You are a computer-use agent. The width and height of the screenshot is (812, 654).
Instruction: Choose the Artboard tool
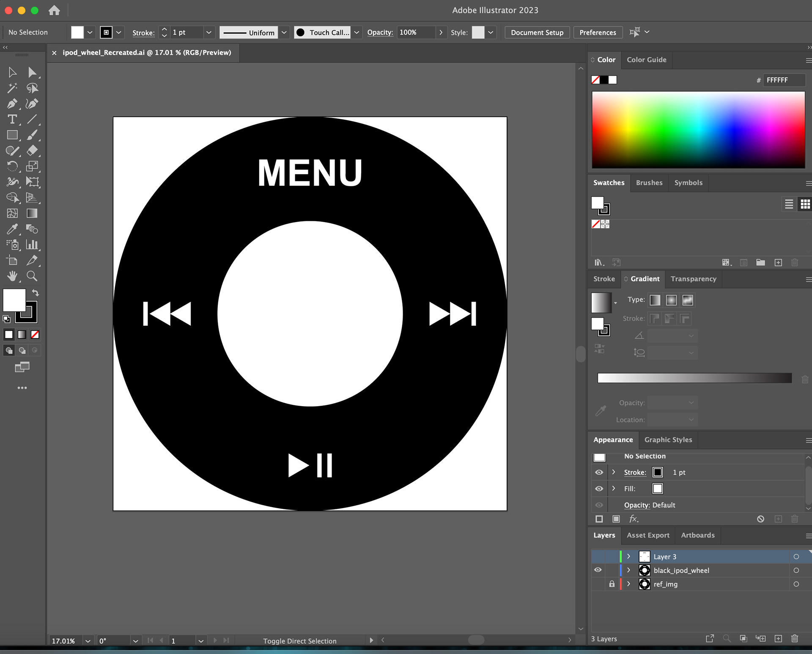tap(12, 260)
